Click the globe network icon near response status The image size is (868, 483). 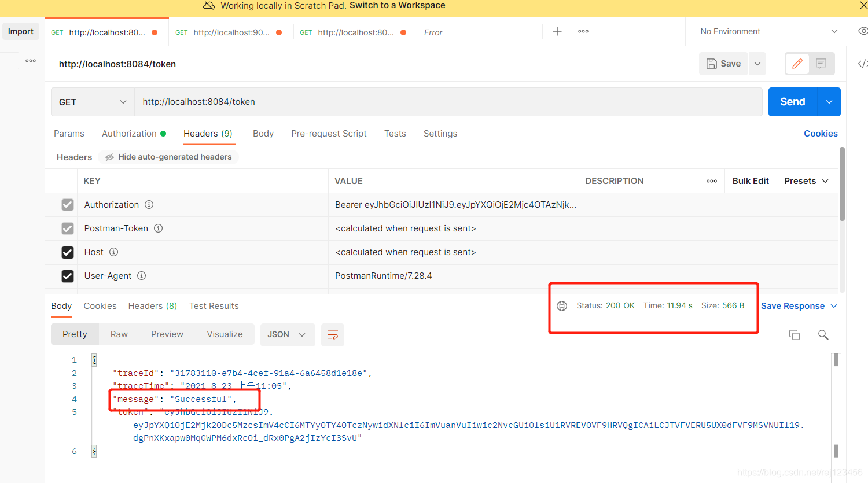pyautogui.click(x=562, y=306)
